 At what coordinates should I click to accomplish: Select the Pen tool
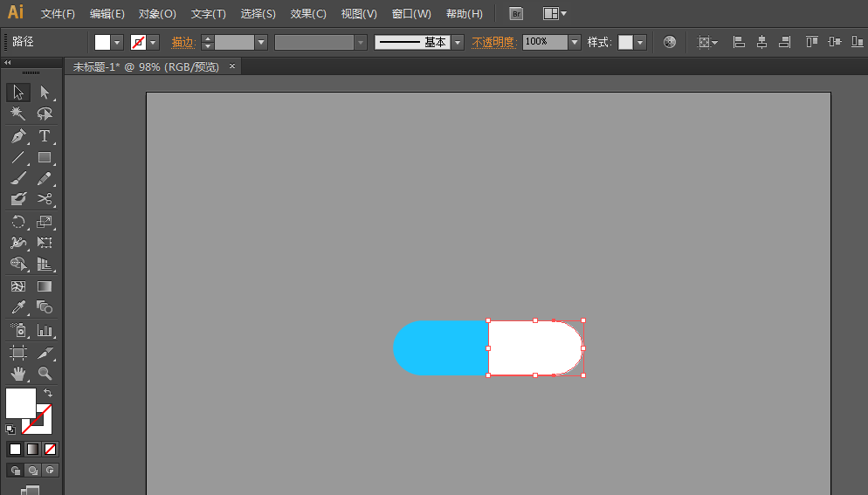coord(18,135)
